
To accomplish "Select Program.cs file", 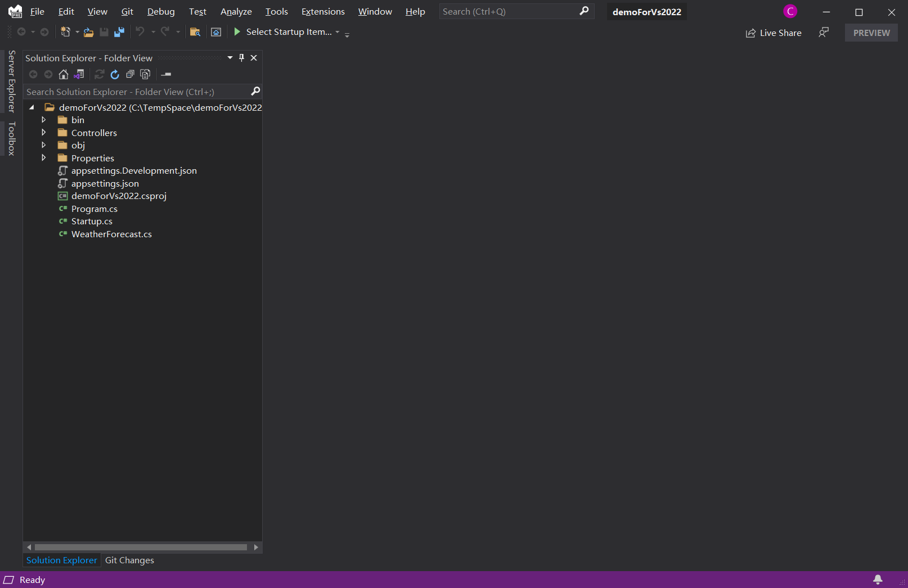I will click(94, 209).
